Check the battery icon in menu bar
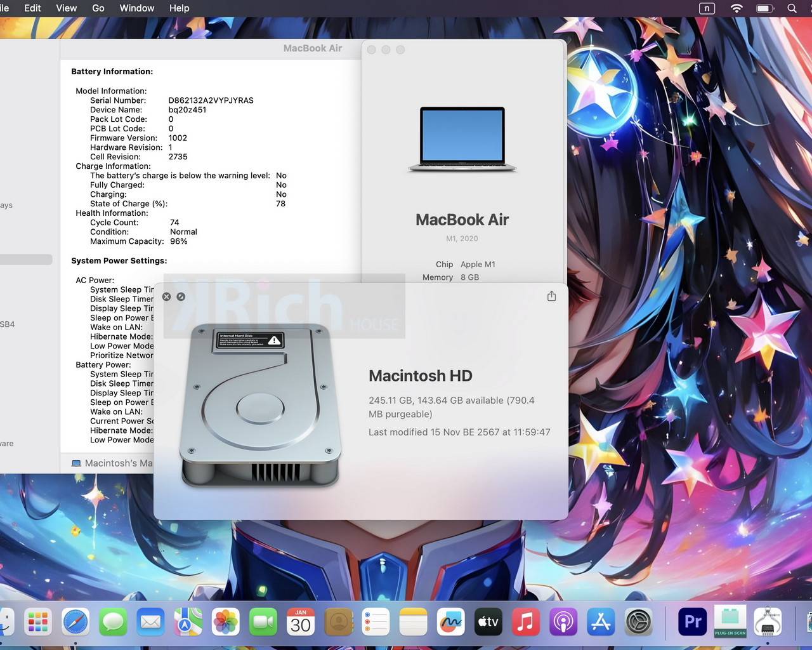 [x=764, y=8]
